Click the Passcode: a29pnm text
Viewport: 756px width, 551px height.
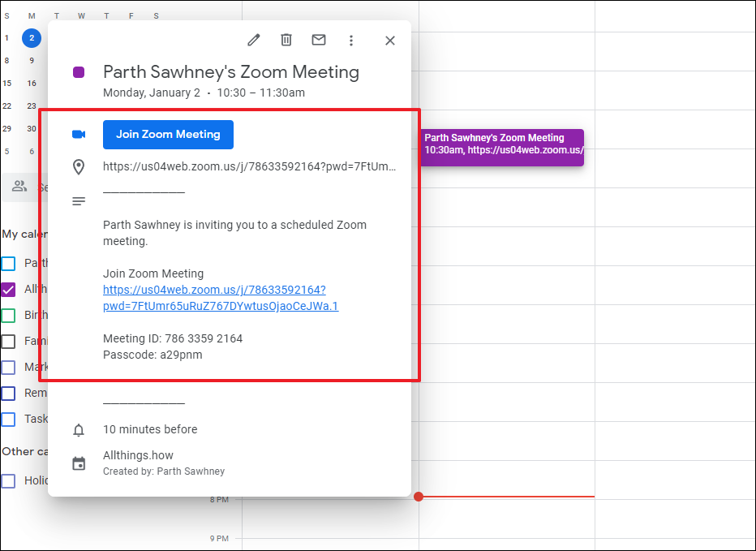152,355
